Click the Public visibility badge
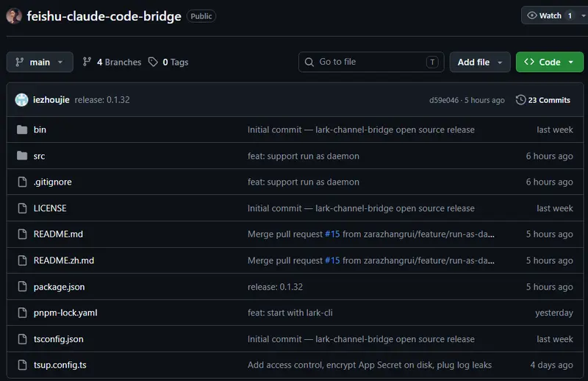Screen dimensions: 588x381 (x=201, y=16)
